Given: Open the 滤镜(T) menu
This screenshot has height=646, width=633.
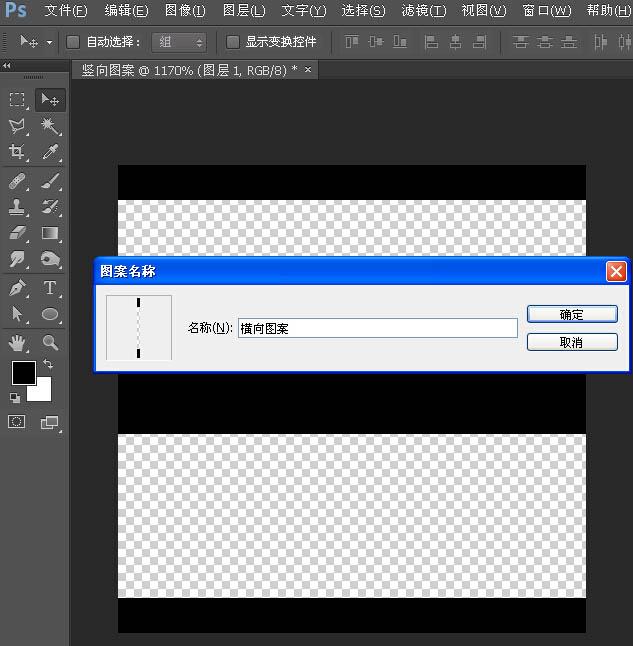Looking at the screenshot, I should 423,11.
